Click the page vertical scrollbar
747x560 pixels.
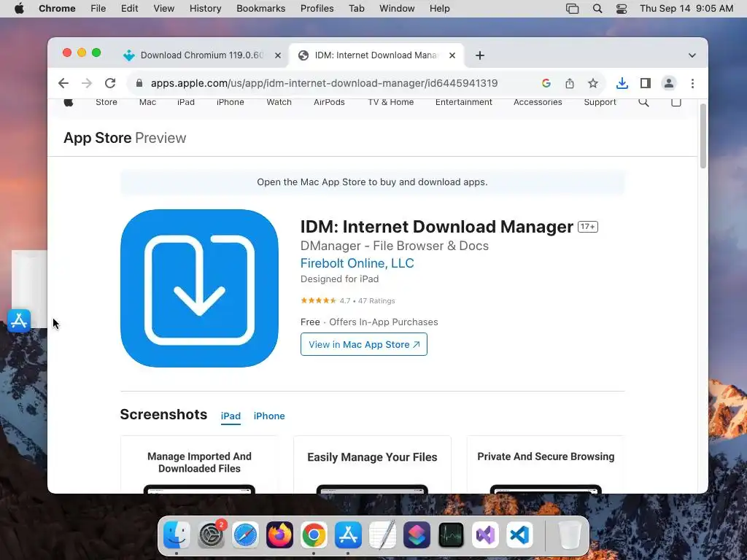click(x=703, y=136)
